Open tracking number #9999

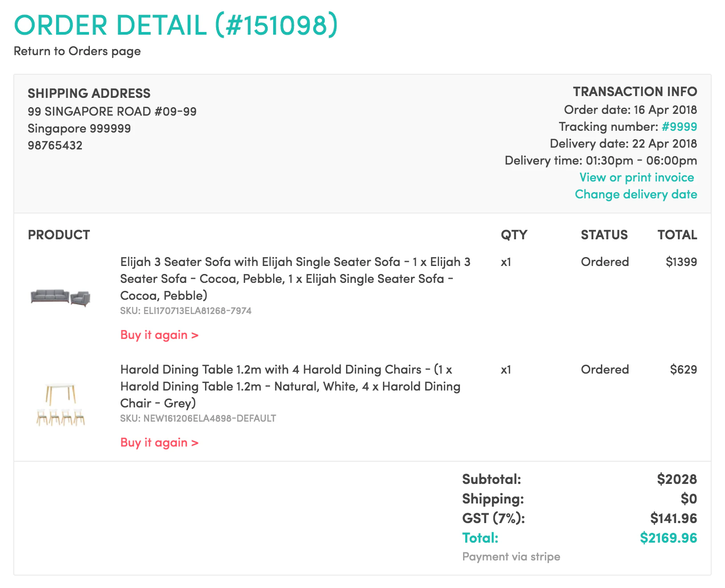pyautogui.click(x=679, y=127)
